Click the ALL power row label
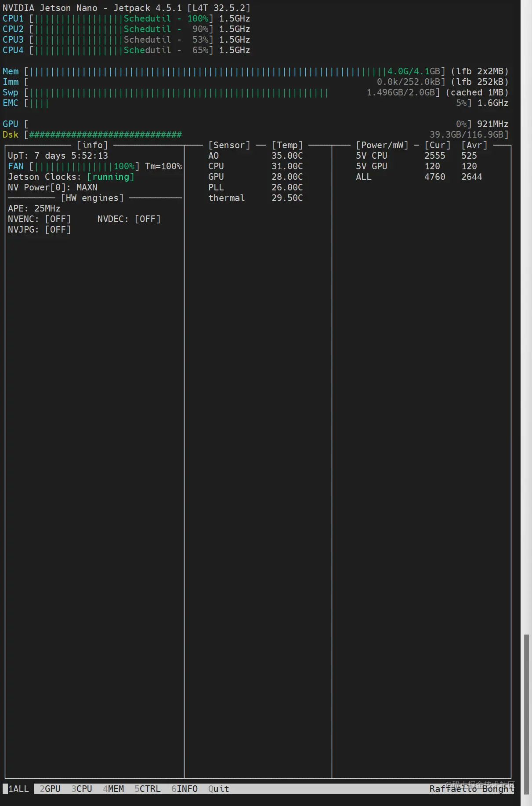 pos(364,177)
